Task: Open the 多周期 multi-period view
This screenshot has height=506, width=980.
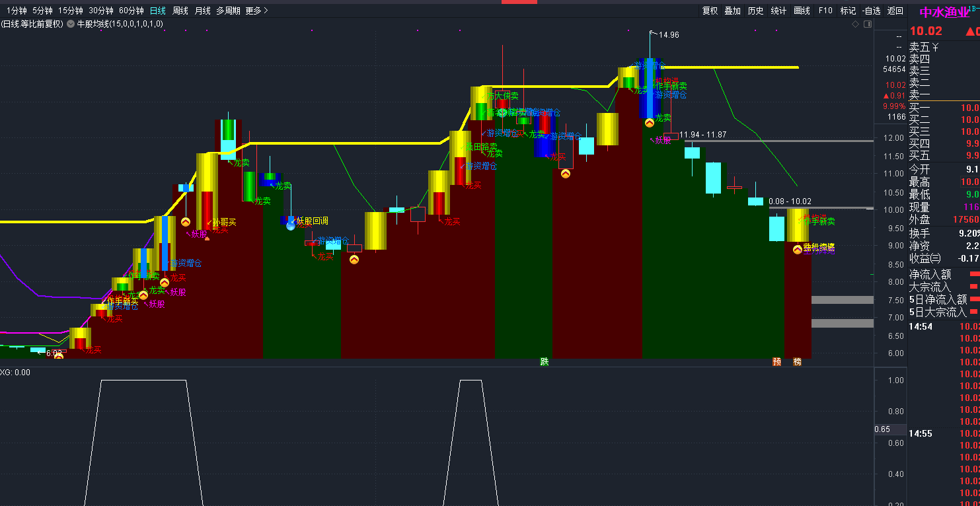Action: point(228,11)
